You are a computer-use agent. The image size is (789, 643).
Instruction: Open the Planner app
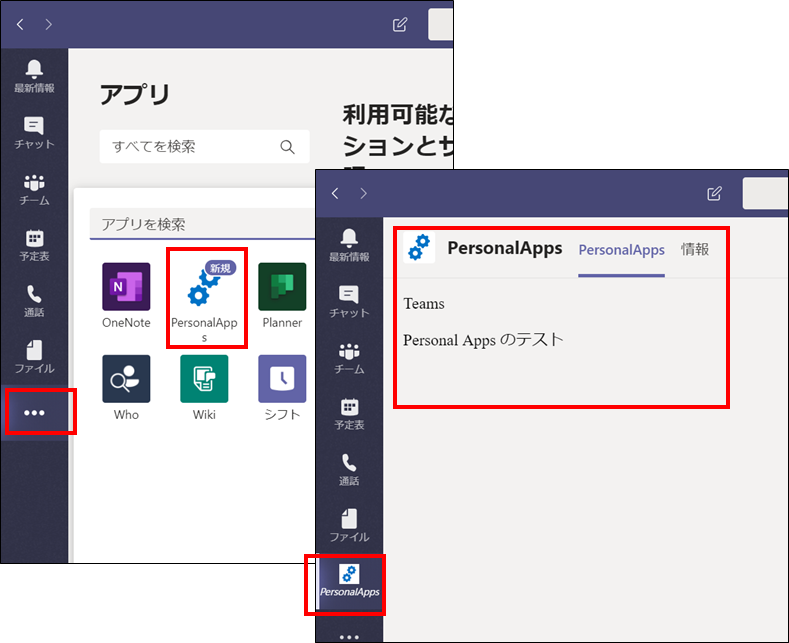pos(282,296)
